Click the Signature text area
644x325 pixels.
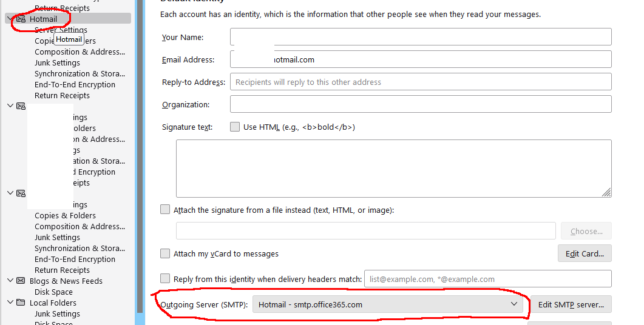pyautogui.click(x=393, y=169)
